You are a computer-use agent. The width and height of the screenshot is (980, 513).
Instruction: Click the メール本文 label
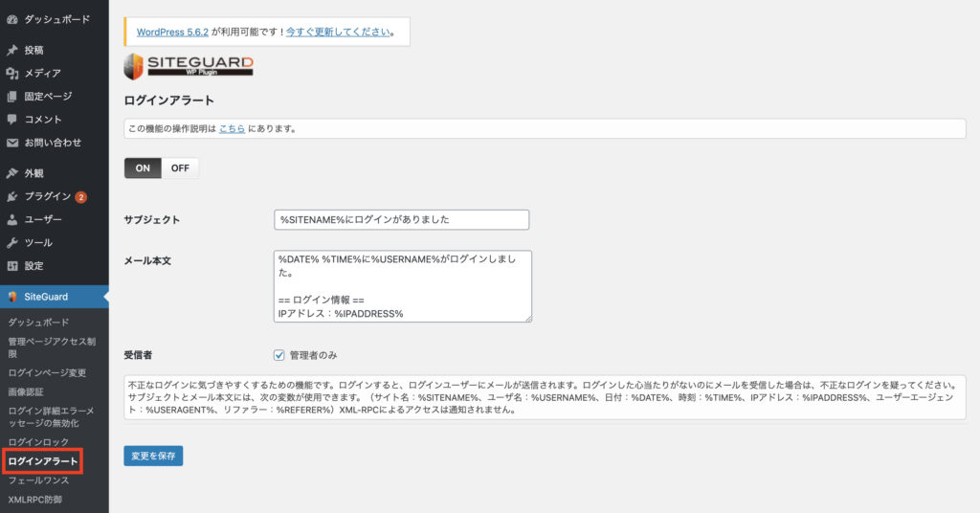[x=147, y=260]
